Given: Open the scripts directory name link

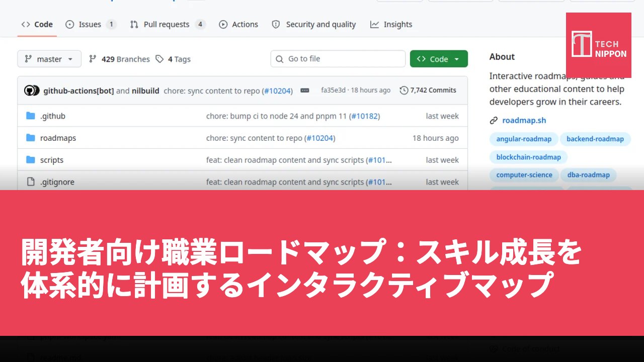Looking at the screenshot, I should point(52,160).
